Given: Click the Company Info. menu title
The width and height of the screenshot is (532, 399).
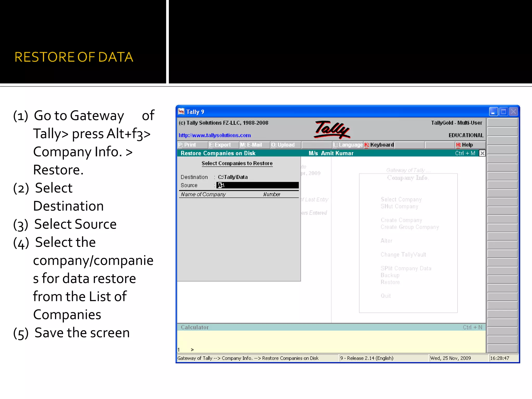Looking at the screenshot, I should point(408,178).
